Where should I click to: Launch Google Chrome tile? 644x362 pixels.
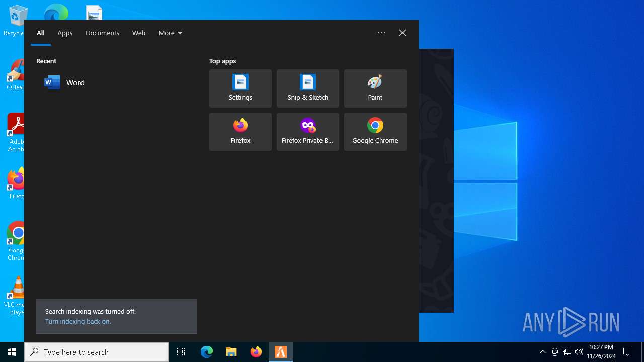click(375, 132)
